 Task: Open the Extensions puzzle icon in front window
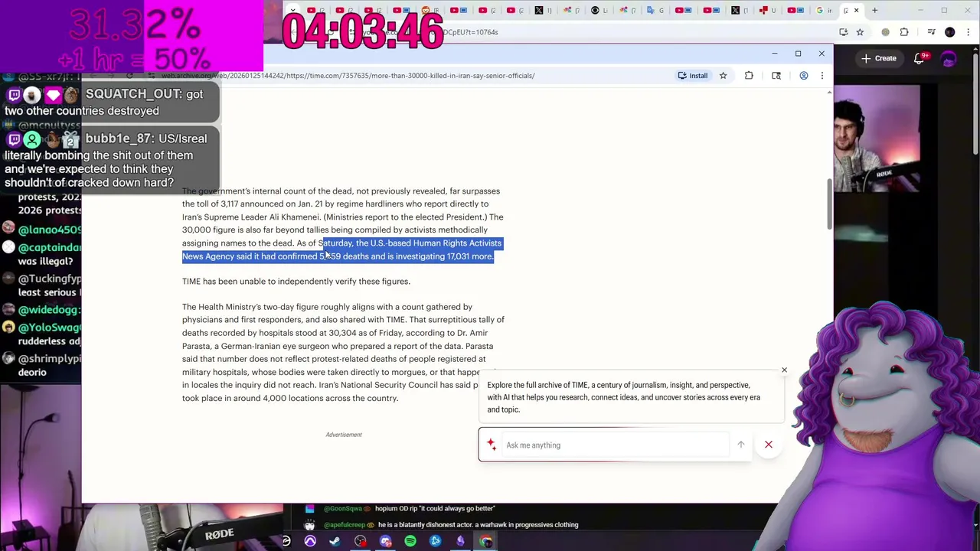pos(749,76)
